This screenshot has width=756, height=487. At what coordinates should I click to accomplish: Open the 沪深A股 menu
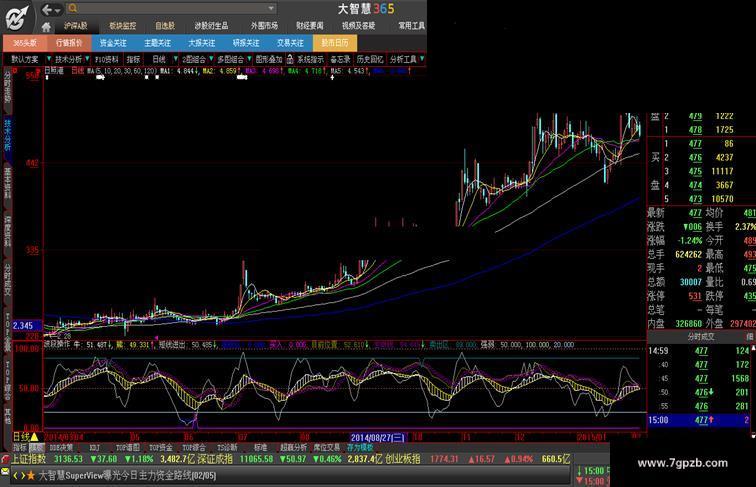click(76, 26)
